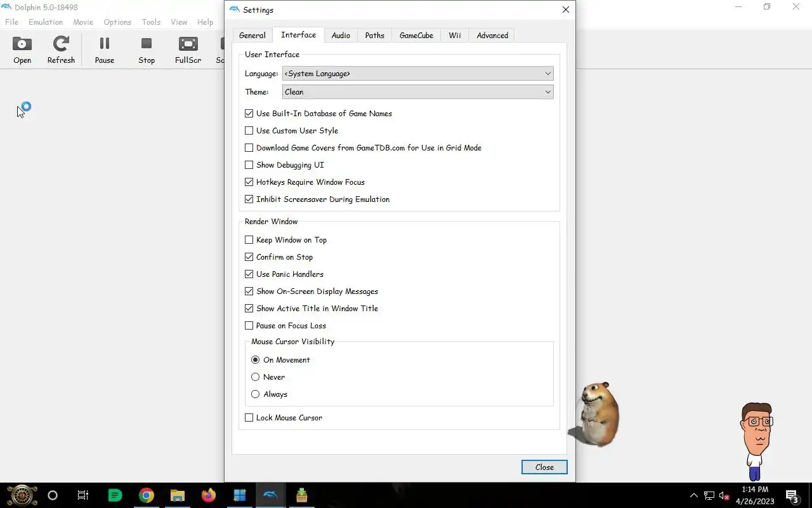
Task: Toggle fullscreen with the FullScr toolbar icon
Action: (x=188, y=50)
